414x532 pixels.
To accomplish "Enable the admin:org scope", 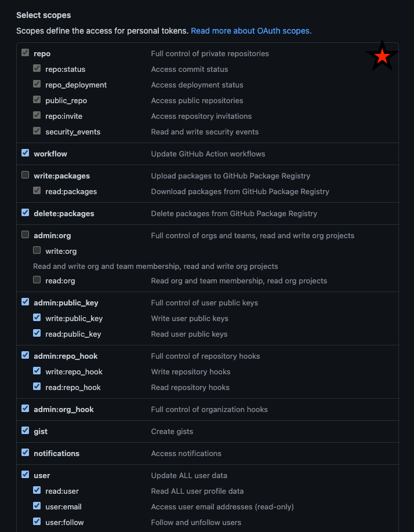I will [x=25, y=234].
